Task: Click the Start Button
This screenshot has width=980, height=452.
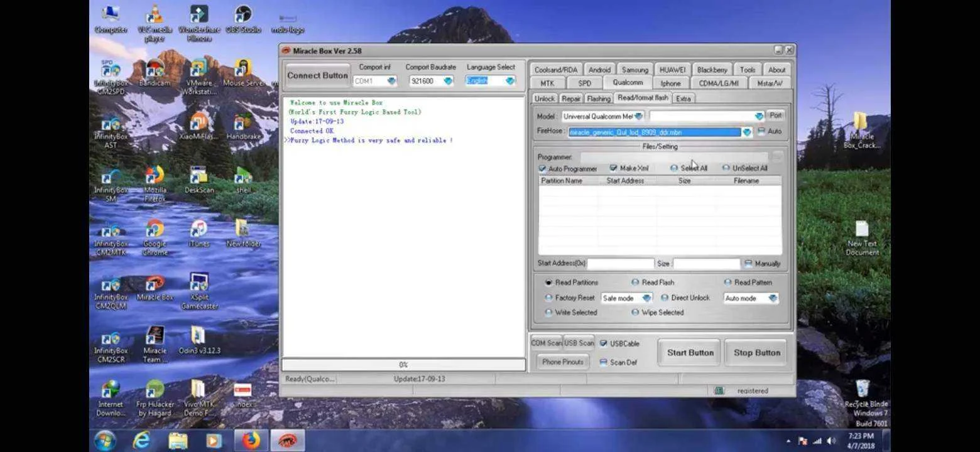Action: 690,353
